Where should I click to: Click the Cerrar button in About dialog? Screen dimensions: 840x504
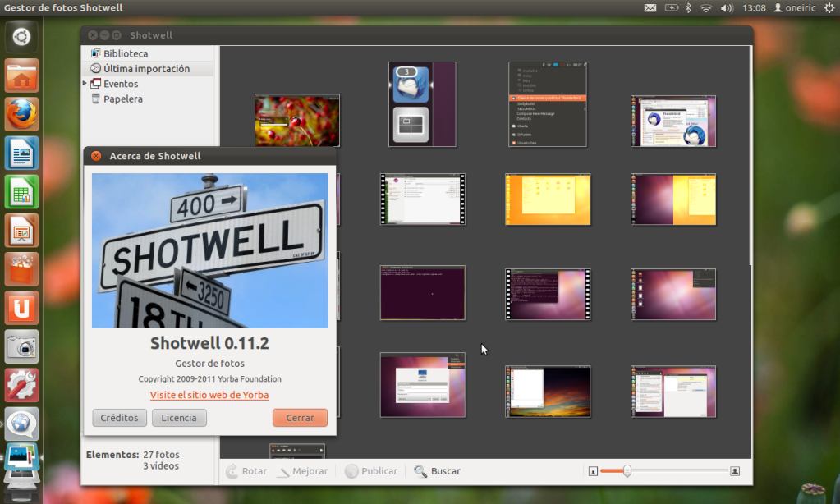coord(300,418)
